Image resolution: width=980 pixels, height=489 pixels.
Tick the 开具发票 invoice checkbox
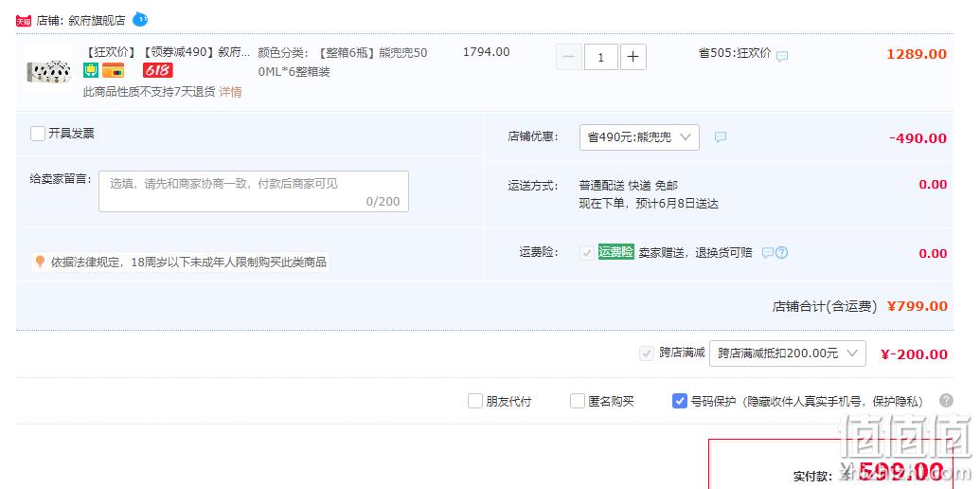38,134
